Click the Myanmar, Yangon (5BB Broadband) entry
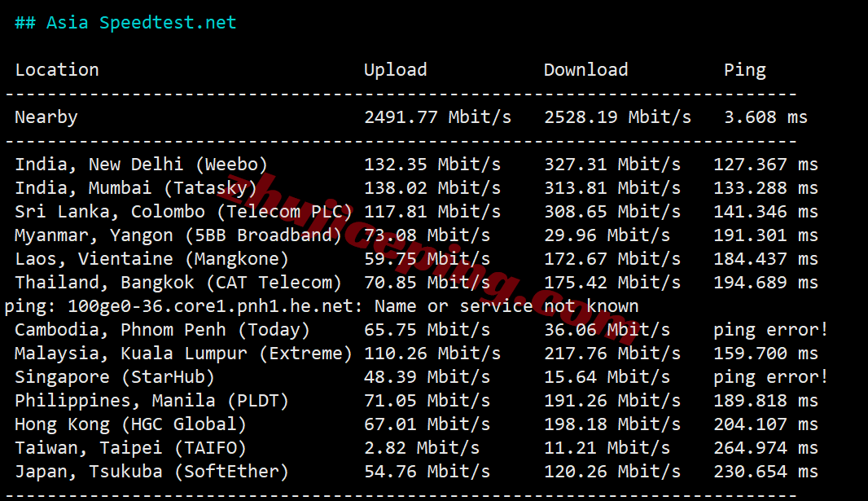Screen dimensions: 868x501 (178, 235)
